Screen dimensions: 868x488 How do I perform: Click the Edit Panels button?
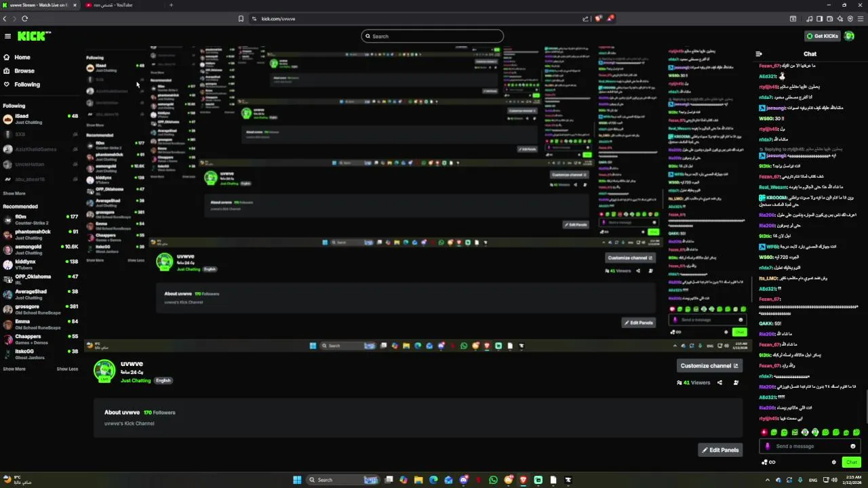tap(720, 450)
